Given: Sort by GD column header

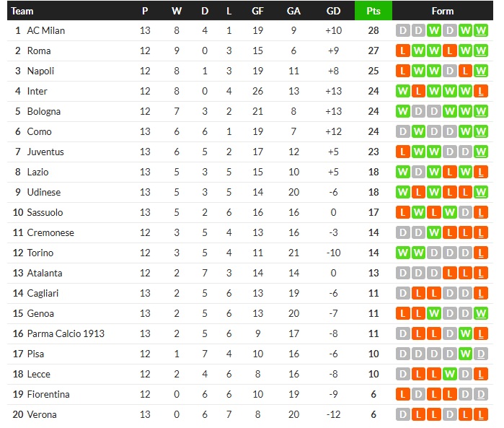Looking at the screenshot, I should (x=333, y=11).
